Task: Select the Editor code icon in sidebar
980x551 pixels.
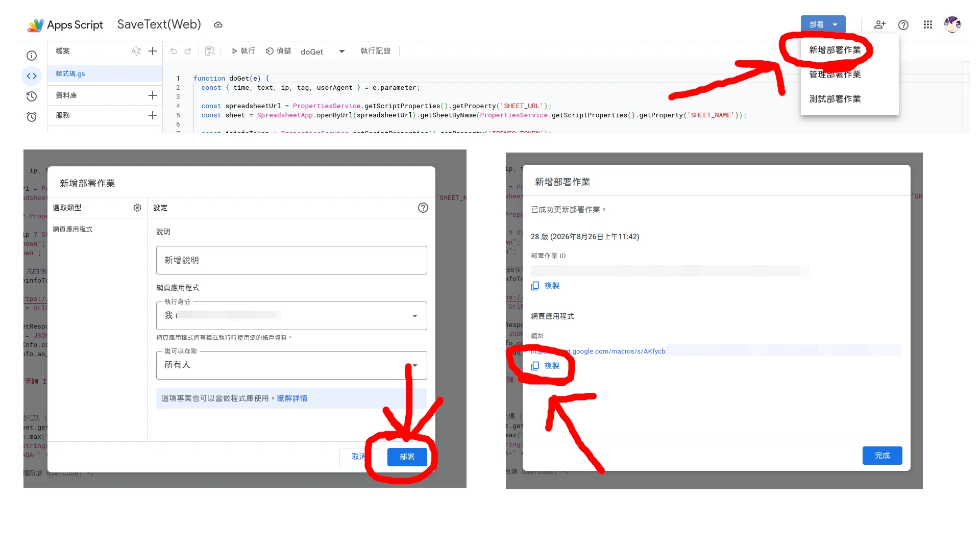Action: (32, 76)
